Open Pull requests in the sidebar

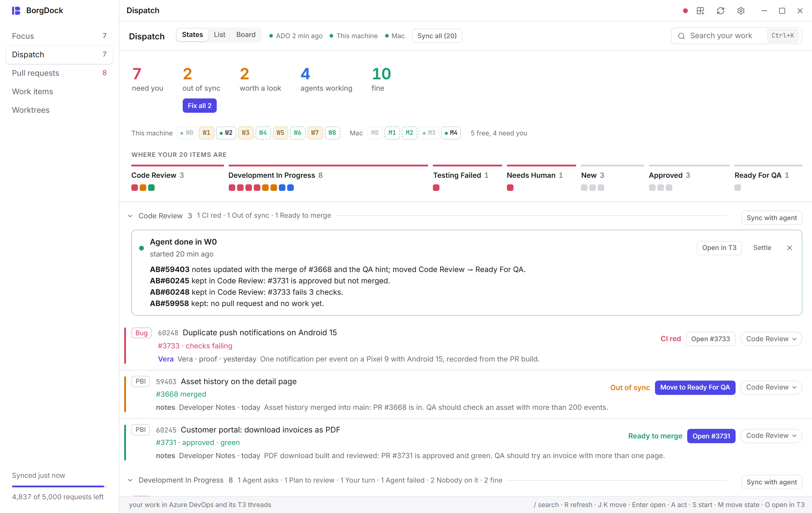point(59,73)
